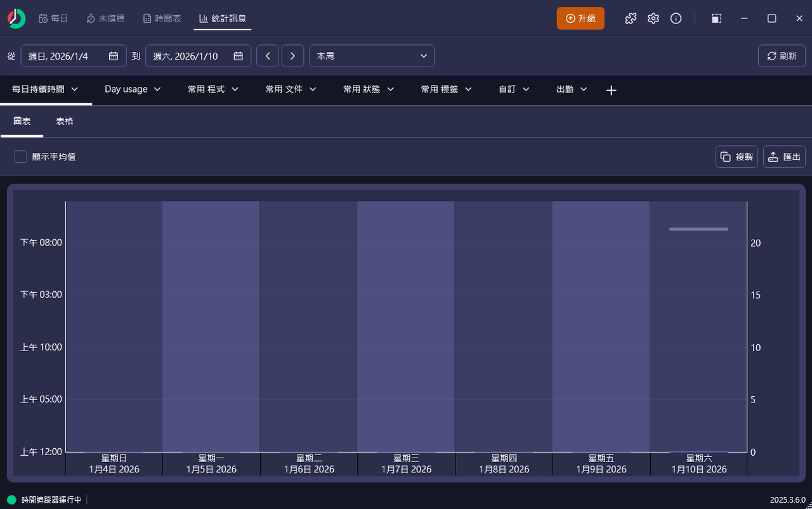812x509 pixels.
Task: Open the calendar picker for the start date
Action: point(114,56)
